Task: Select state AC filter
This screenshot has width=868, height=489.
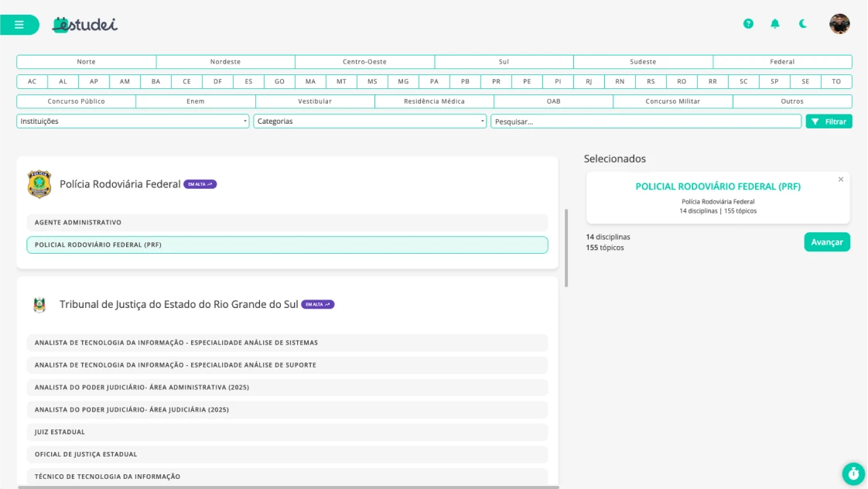Action: point(32,81)
